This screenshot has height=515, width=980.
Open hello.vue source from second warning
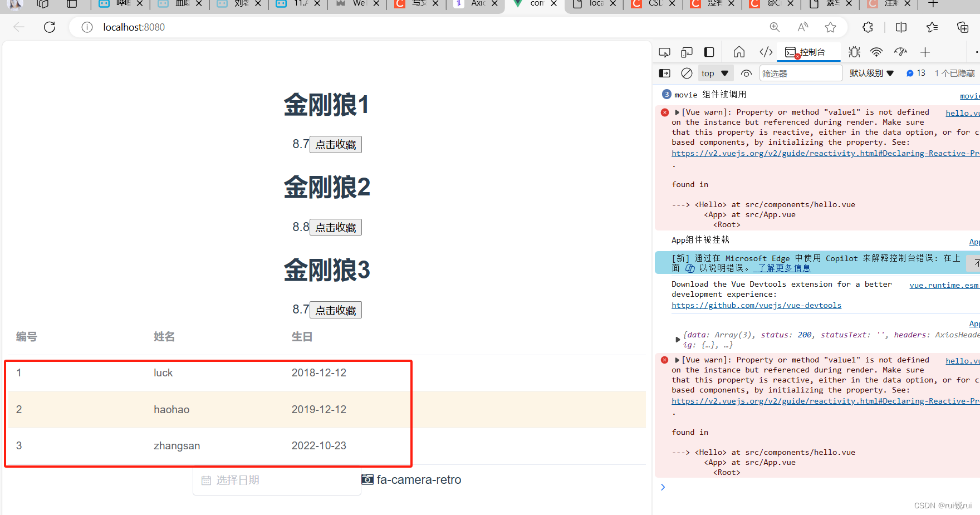point(962,361)
